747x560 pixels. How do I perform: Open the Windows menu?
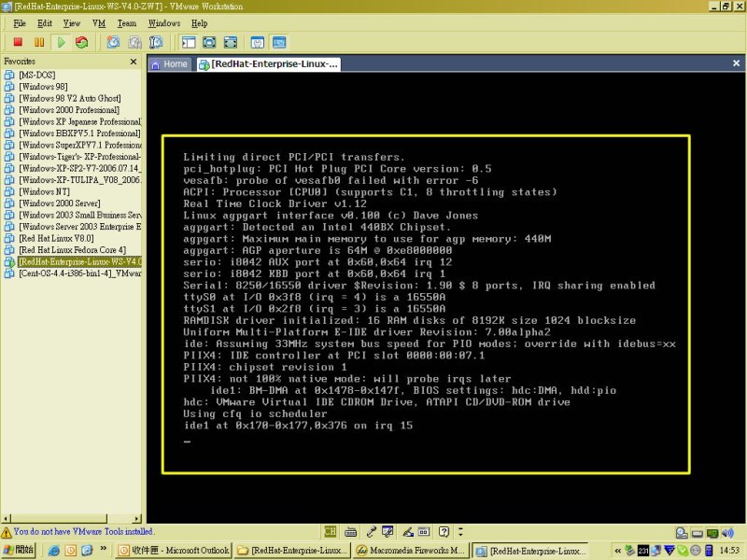click(164, 23)
